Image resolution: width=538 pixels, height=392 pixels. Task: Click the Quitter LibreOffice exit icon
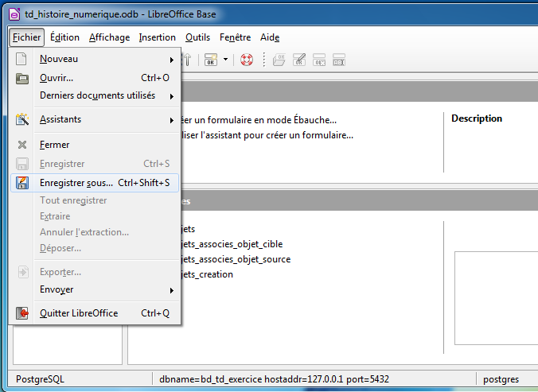pyautogui.click(x=22, y=313)
